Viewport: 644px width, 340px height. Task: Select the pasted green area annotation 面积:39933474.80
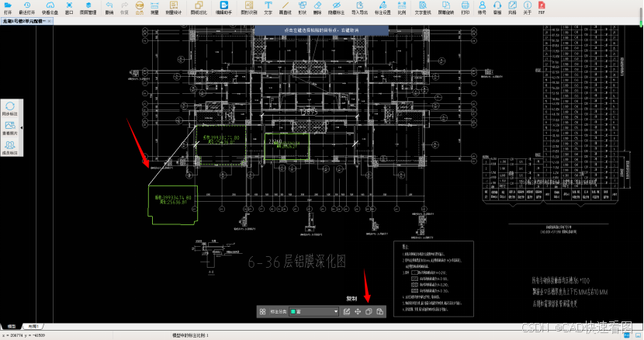click(x=173, y=205)
